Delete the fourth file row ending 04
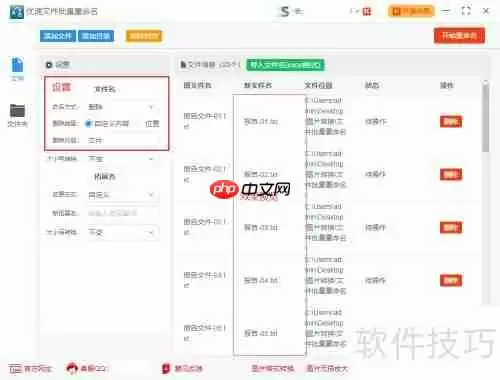Image resolution: width=500 pixels, height=380 pixels. (451, 280)
